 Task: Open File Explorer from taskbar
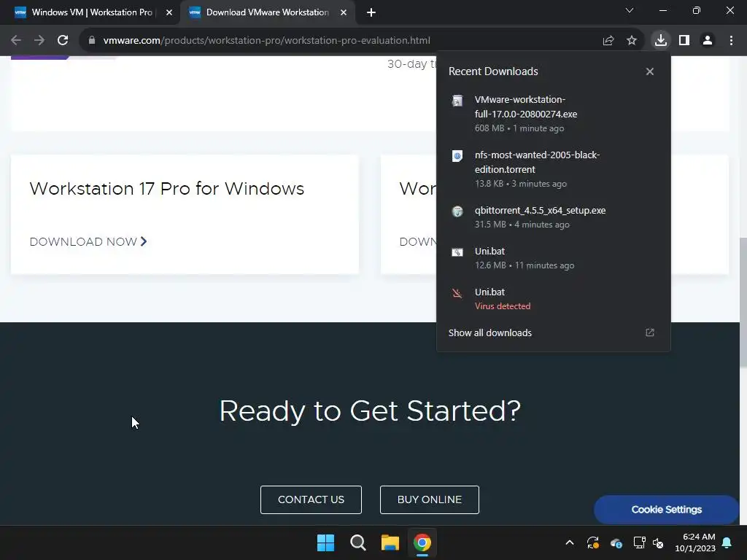click(x=390, y=542)
